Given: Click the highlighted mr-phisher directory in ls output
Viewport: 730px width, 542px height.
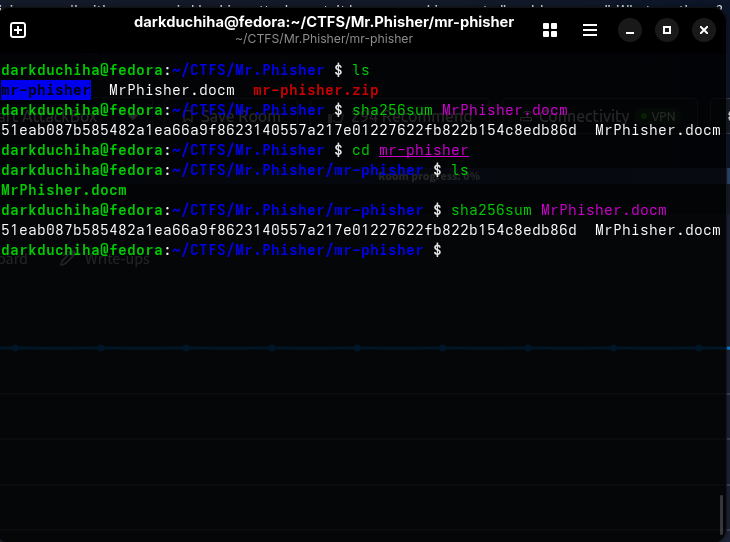Looking at the screenshot, I should coord(46,90).
